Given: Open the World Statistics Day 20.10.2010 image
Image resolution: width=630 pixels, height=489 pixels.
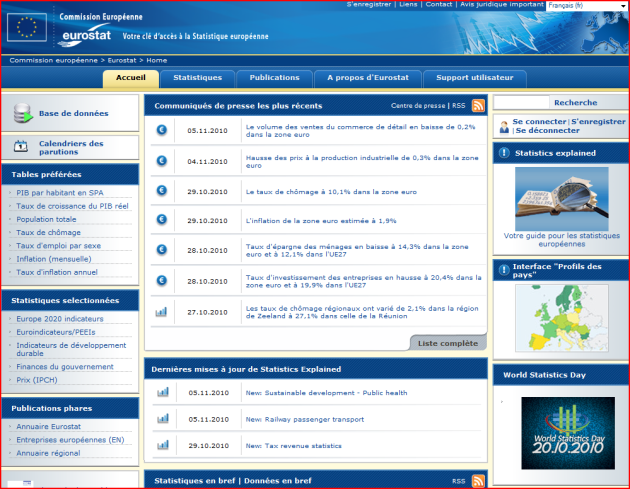Looking at the screenshot, I should coord(568,433).
